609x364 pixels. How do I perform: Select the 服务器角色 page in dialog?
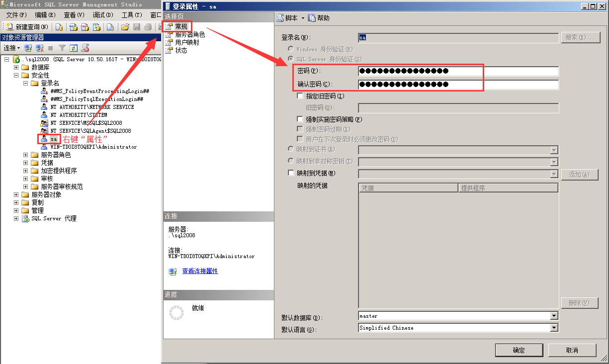point(190,34)
